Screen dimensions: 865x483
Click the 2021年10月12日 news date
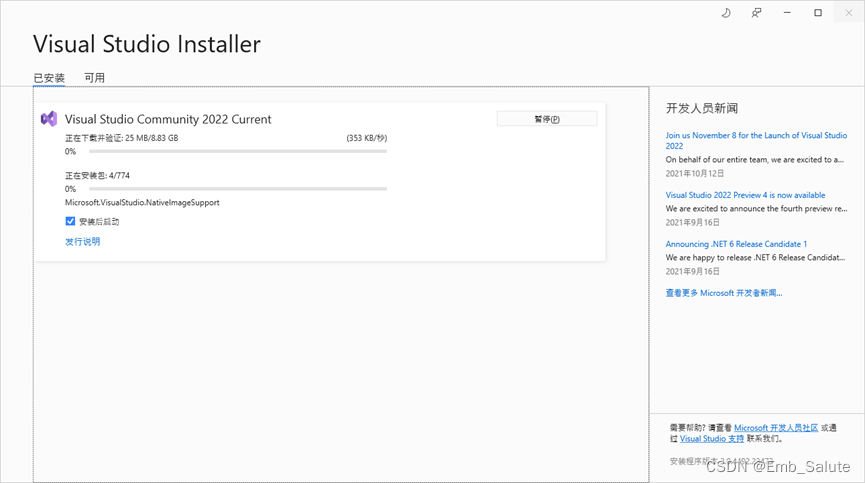(695, 173)
